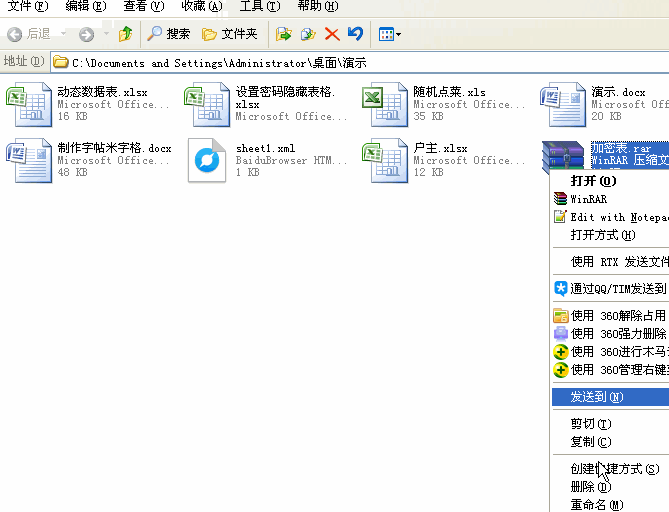
Task: Choose 使用 360强力删除 entry
Action: pos(611,333)
